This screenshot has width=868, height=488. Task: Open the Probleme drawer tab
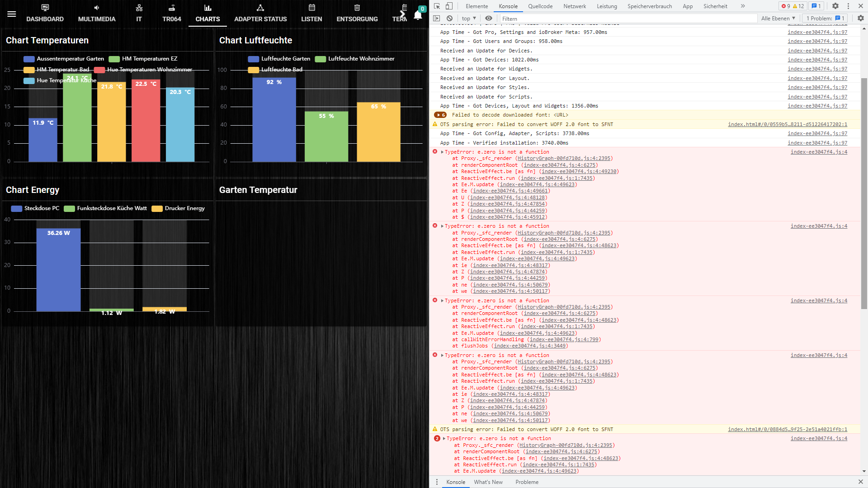tap(527, 482)
